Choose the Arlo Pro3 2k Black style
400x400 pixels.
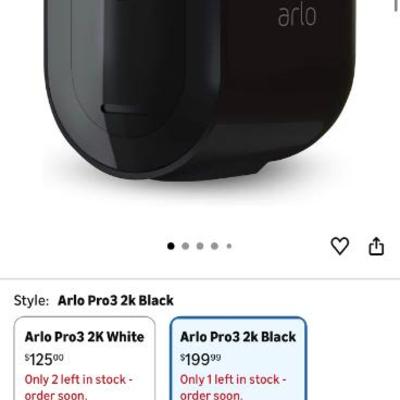[238, 358]
